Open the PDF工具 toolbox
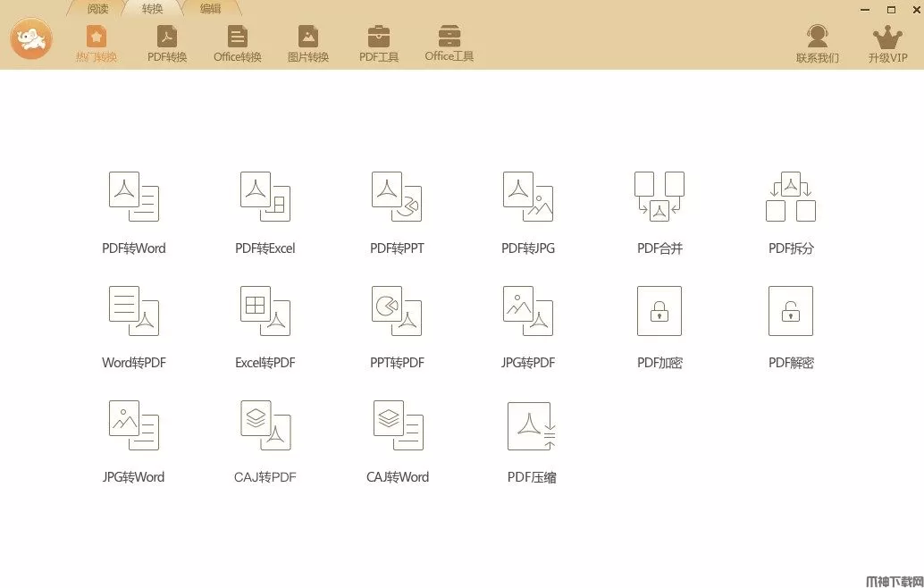This screenshot has height=588, width=924. [x=379, y=44]
